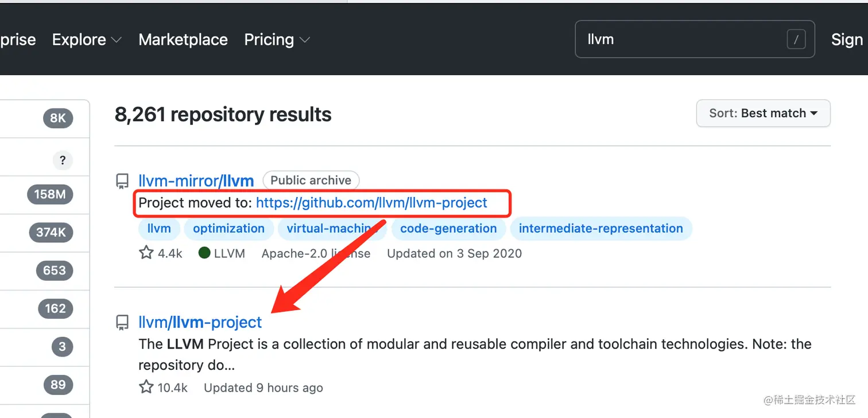Viewport: 868px width, 418px height.
Task: Expand the Pricing dropdown
Action: (305, 41)
